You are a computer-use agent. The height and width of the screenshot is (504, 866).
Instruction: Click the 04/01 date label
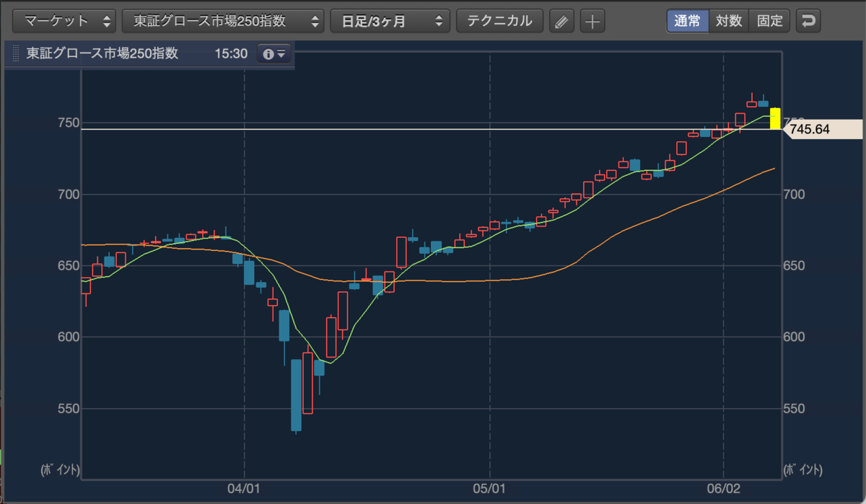(x=244, y=488)
